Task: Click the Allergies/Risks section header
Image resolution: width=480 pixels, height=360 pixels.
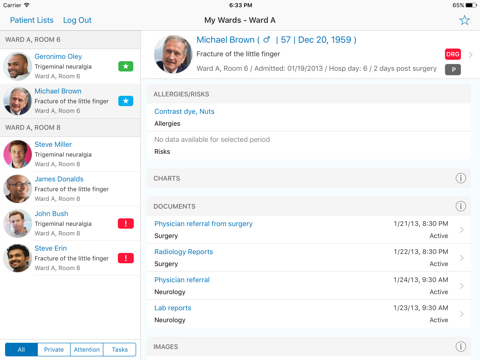Action: [x=309, y=94]
